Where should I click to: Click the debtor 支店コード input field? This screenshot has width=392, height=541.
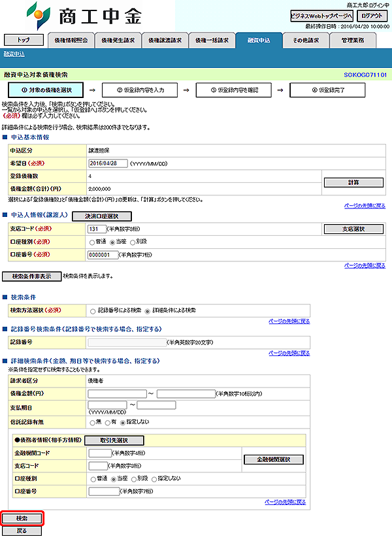pos(98,466)
